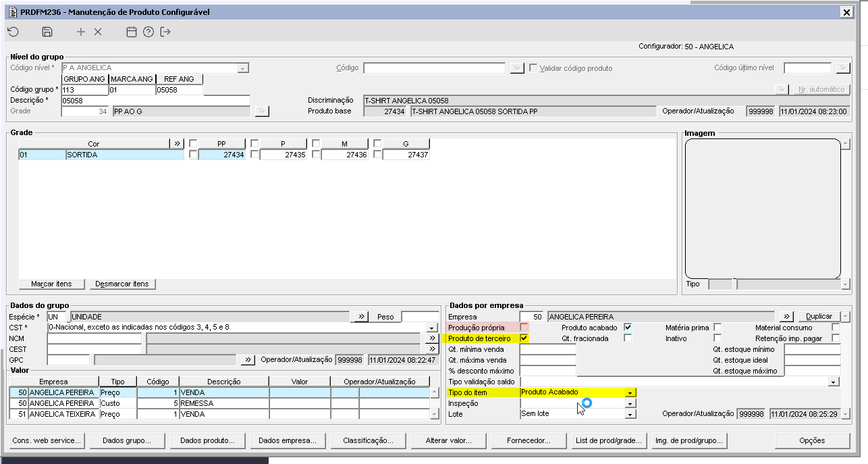The width and height of the screenshot is (868, 464).
Task: Enable Inativo checkbox
Action: pyautogui.click(x=717, y=338)
